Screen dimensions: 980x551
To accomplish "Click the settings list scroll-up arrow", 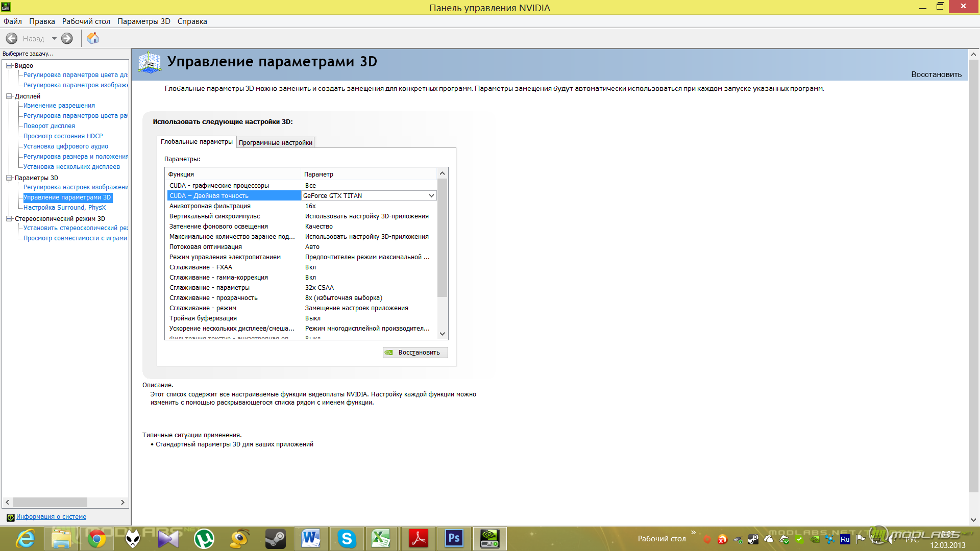I will click(x=443, y=173).
